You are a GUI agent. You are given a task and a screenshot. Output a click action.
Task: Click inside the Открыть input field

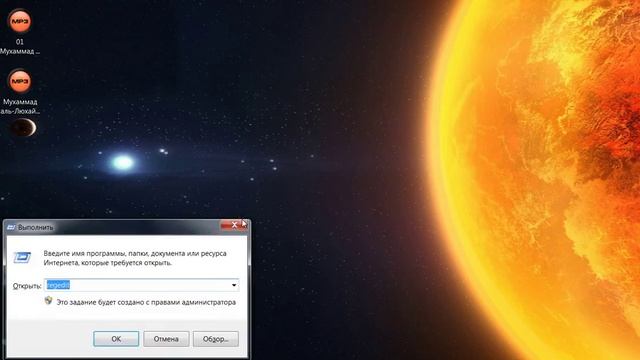pyautogui.click(x=141, y=285)
